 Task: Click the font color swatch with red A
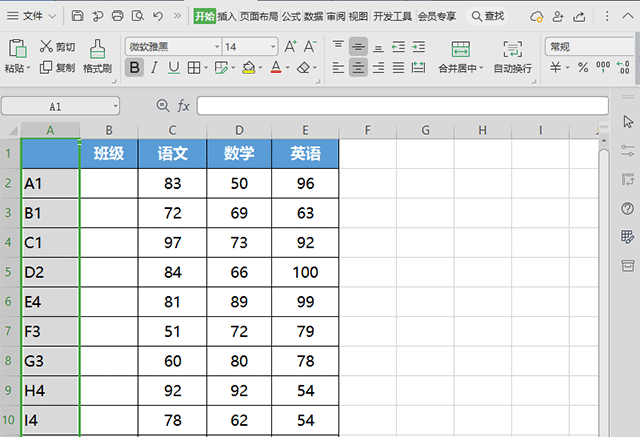[x=275, y=68]
